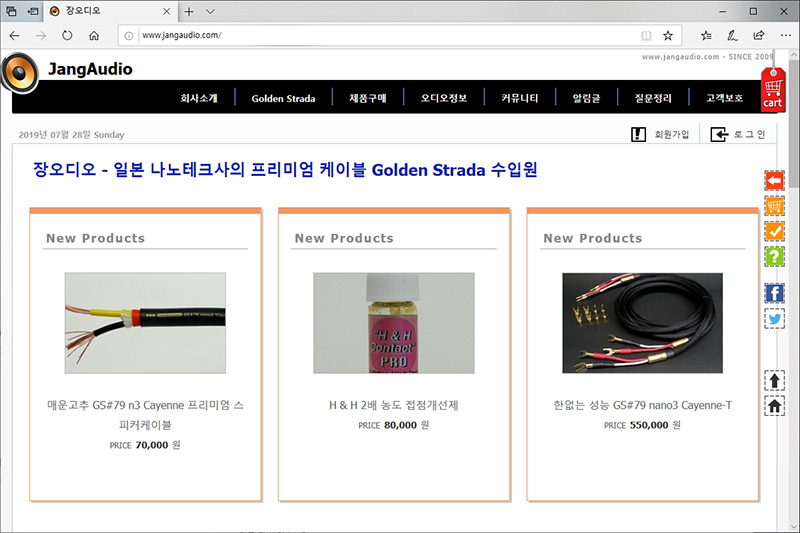
Task: Open a new browser tab
Action: [189, 11]
